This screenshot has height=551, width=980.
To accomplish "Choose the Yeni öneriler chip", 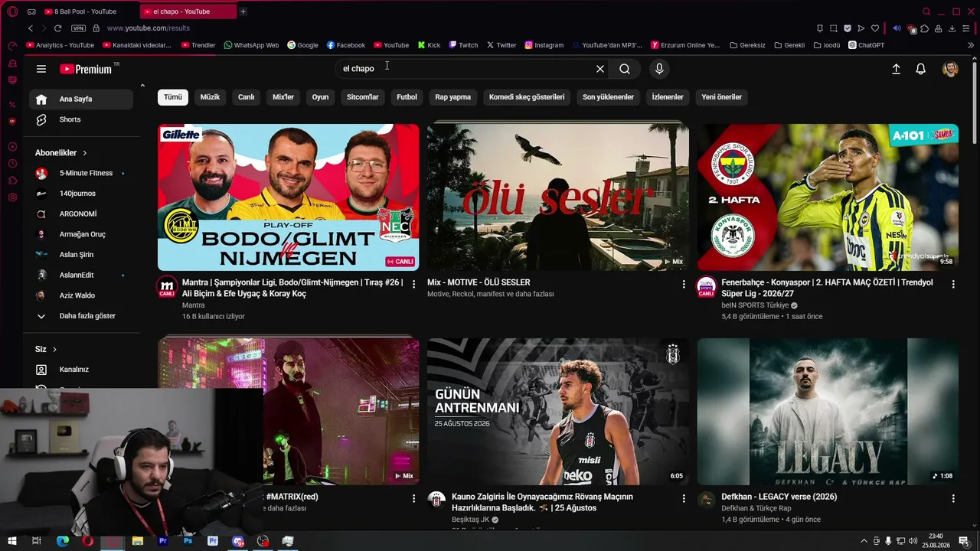I will [722, 97].
